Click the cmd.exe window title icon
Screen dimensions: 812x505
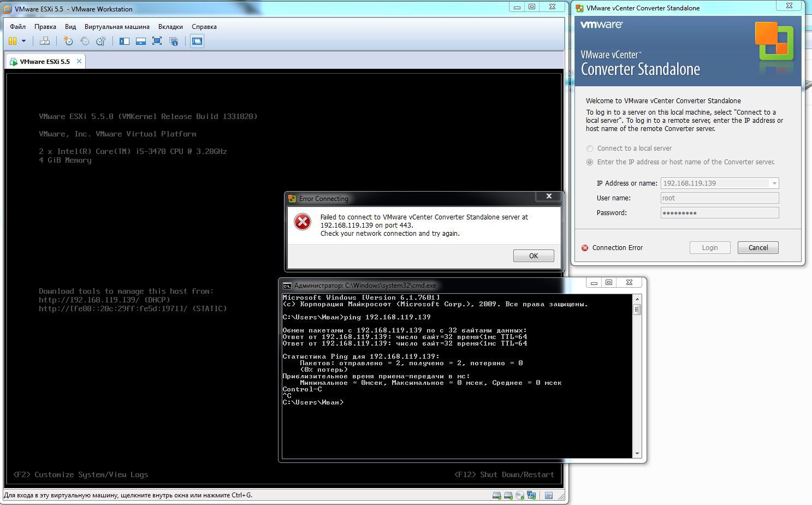click(287, 286)
